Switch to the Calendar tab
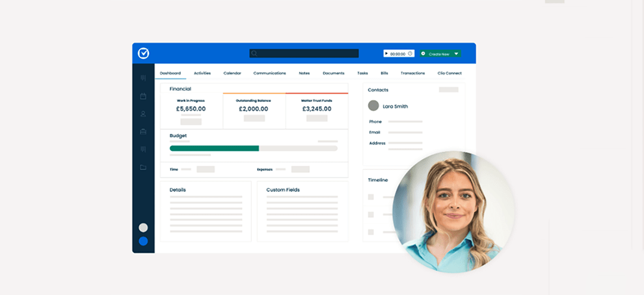This screenshot has width=644, height=295. click(x=232, y=73)
